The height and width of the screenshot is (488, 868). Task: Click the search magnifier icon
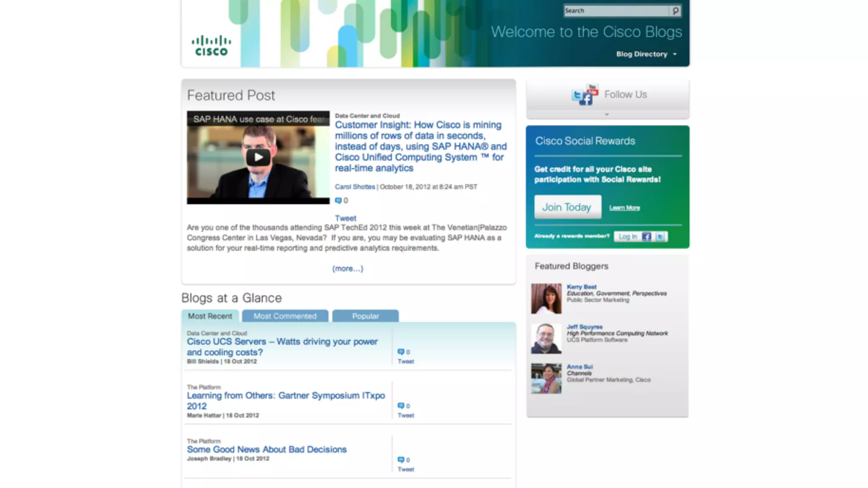click(x=676, y=11)
